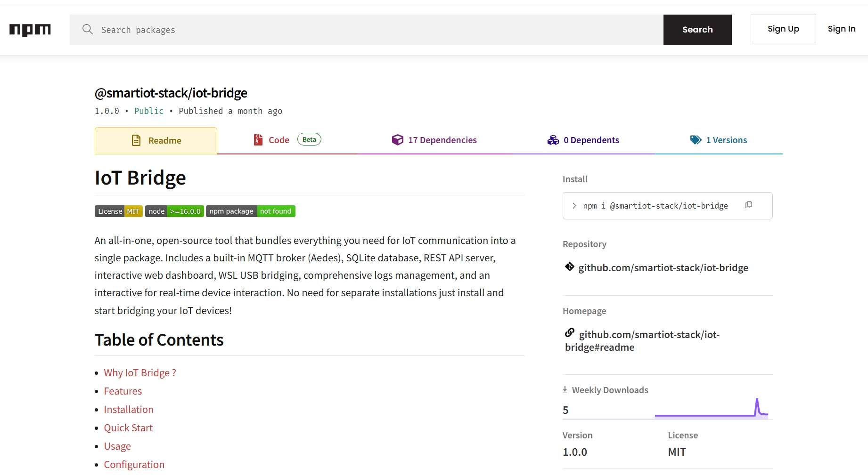Click the git repository diamond icon

(x=570, y=267)
